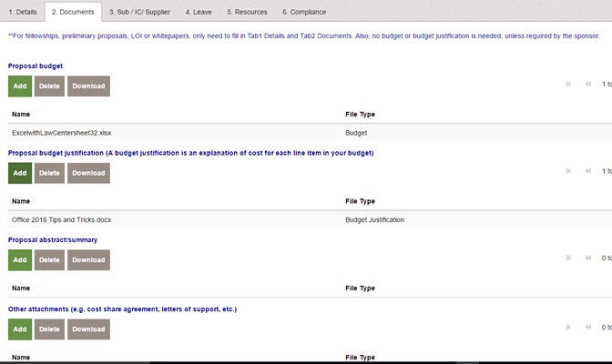Go to previous page in abstract/summary pager
Image resolution: width=612 pixels, height=364 pixels.
(x=587, y=258)
